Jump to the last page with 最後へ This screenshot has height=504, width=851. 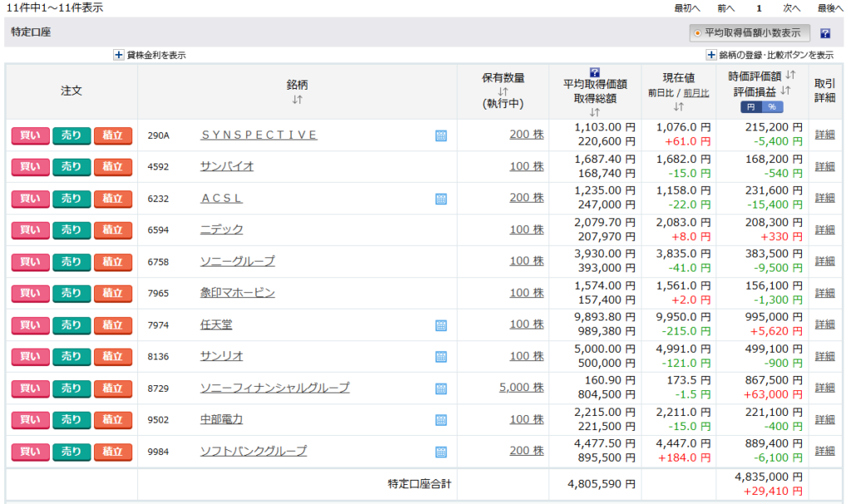coord(830,8)
